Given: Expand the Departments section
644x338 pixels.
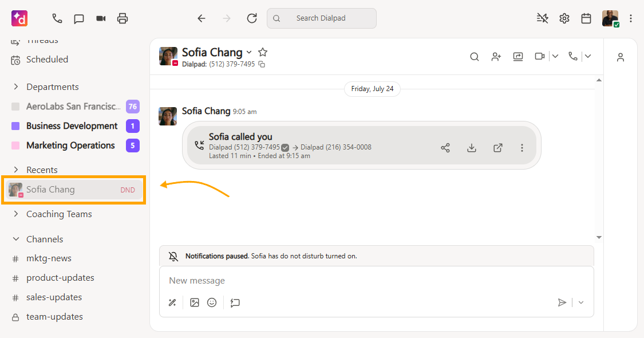Looking at the screenshot, I should (x=16, y=87).
